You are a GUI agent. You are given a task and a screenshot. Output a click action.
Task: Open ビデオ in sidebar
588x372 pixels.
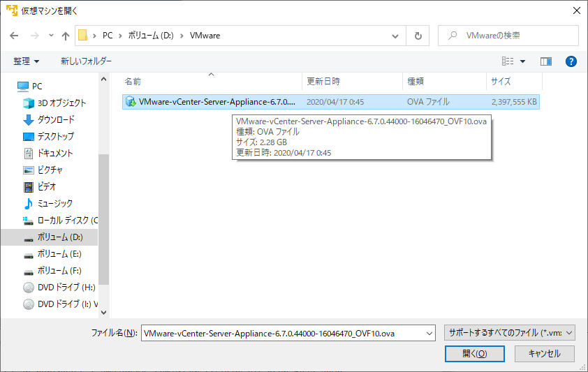coord(47,186)
